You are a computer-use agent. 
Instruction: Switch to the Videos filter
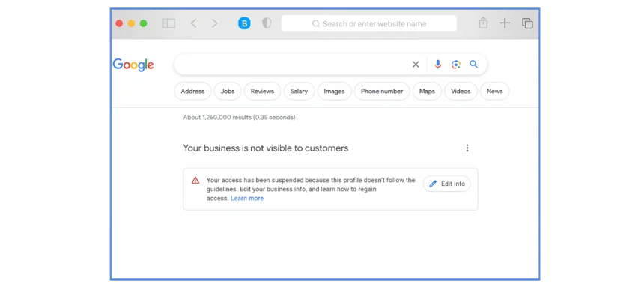(461, 91)
